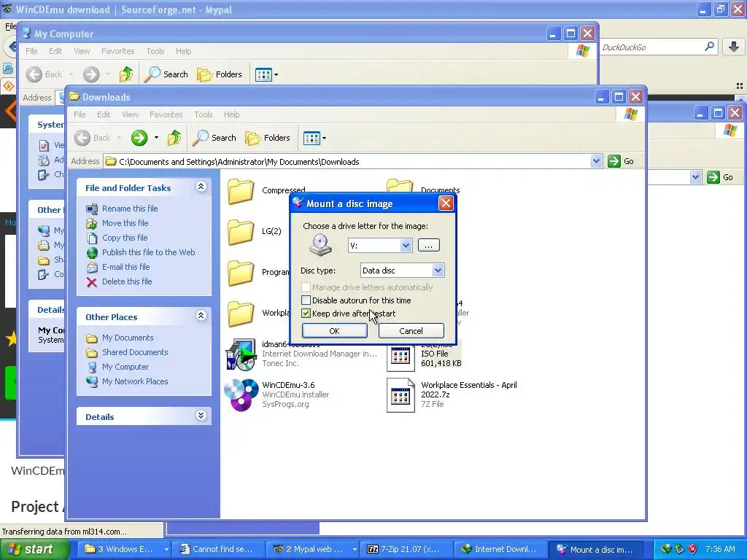747x560 pixels.
Task: Select the Documents folder icon
Action: [399, 186]
